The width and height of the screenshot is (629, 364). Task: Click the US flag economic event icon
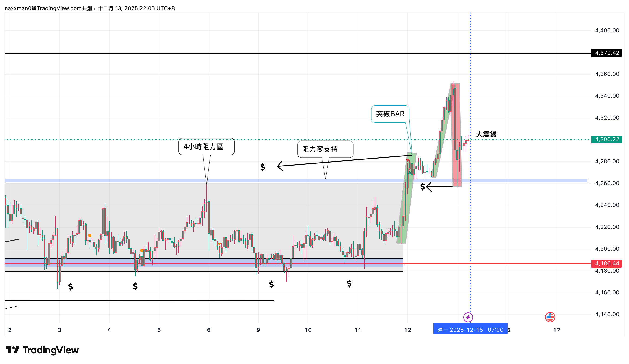[550, 317]
